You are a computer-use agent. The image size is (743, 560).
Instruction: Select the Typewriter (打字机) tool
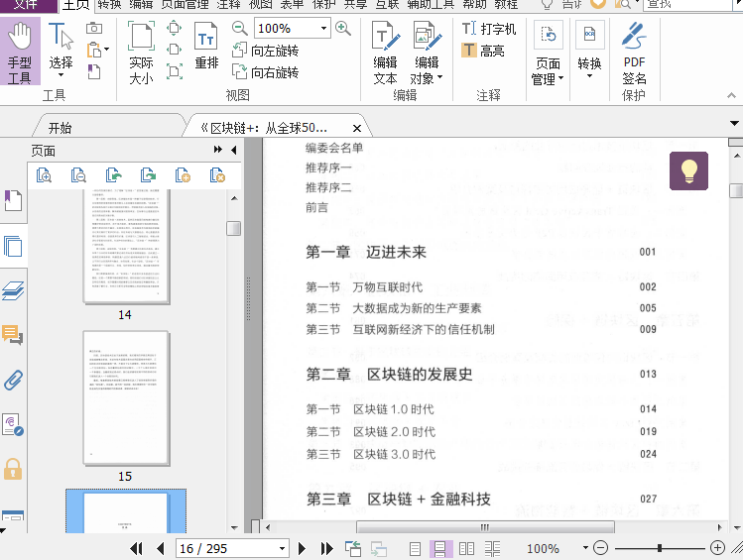(x=488, y=29)
